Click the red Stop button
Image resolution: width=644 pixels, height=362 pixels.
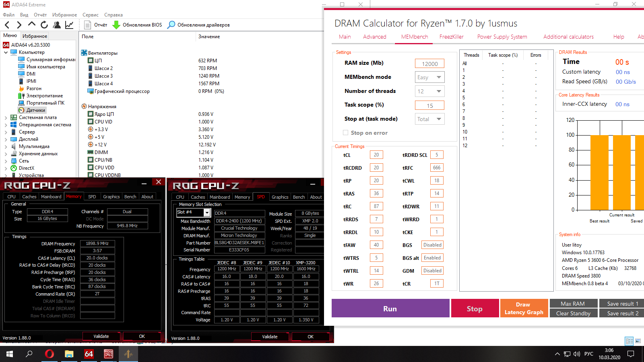point(475,309)
